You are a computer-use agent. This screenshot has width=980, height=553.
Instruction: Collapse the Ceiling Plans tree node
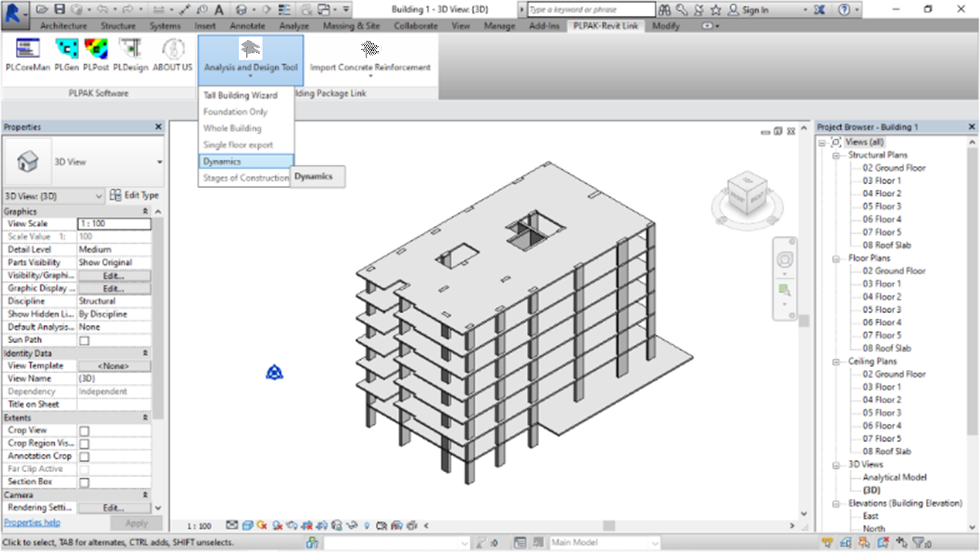click(836, 362)
